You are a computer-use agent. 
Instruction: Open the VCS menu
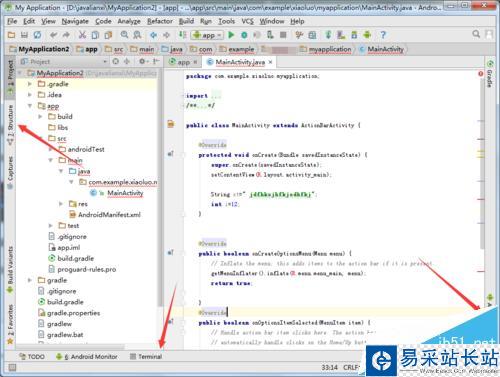tap(247, 21)
